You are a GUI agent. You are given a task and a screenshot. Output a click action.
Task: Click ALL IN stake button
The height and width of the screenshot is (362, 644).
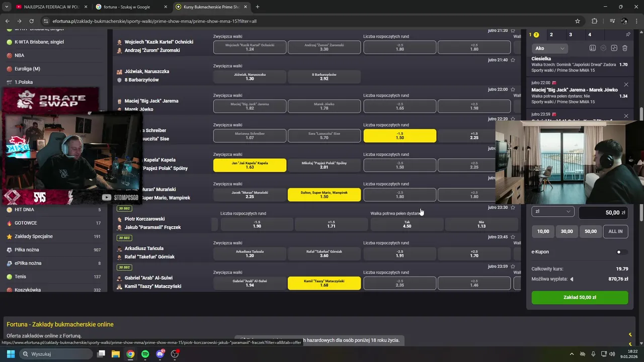coord(615,231)
